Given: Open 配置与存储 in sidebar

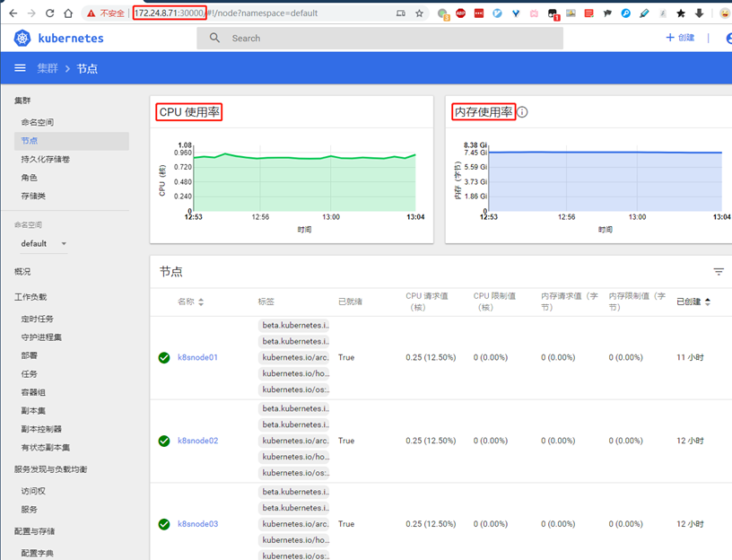Looking at the screenshot, I should pos(35,531).
